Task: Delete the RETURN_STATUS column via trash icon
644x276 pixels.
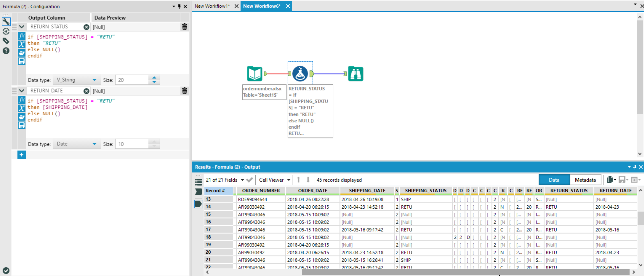Action: click(185, 27)
